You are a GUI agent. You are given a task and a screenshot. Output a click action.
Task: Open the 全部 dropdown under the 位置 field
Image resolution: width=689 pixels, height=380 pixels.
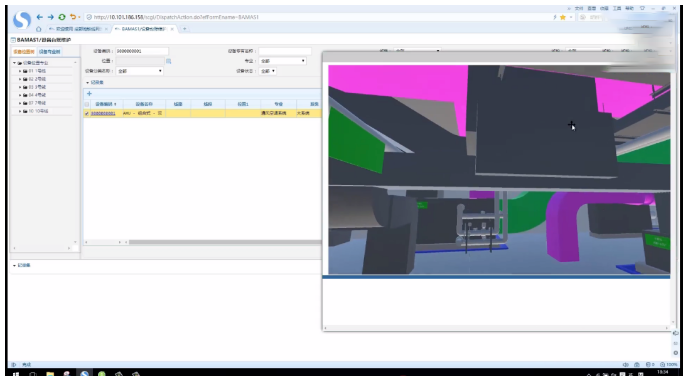point(139,71)
